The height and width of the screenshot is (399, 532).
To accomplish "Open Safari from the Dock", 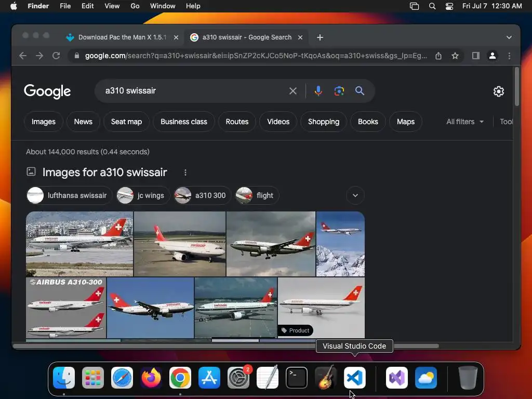I will tap(122, 378).
